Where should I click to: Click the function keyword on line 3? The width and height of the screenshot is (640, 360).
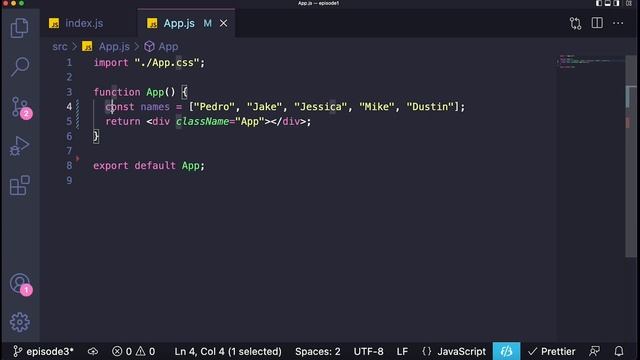(117, 92)
